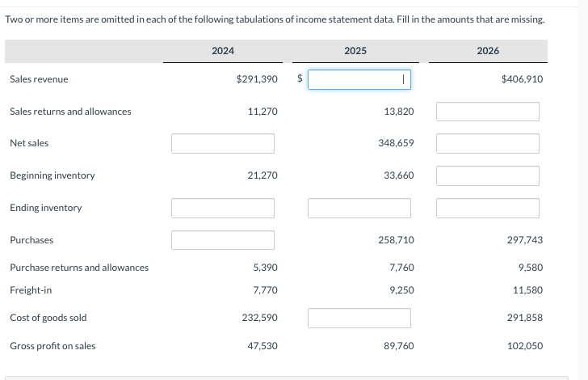The image size is (588, 380).
Task: Click the 348,659 net sales amount
Action: pos(396,142)
